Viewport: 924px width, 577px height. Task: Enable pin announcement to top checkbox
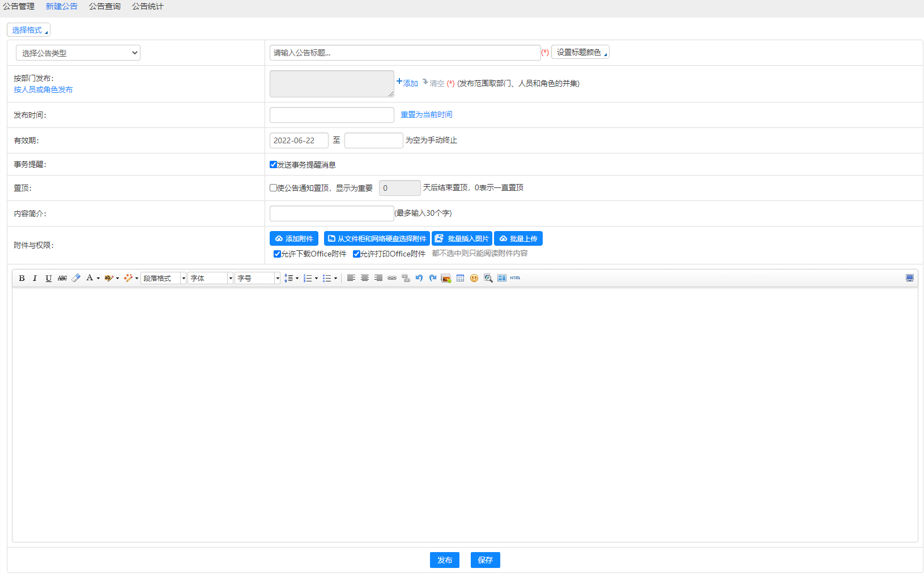tap(274, 188)
